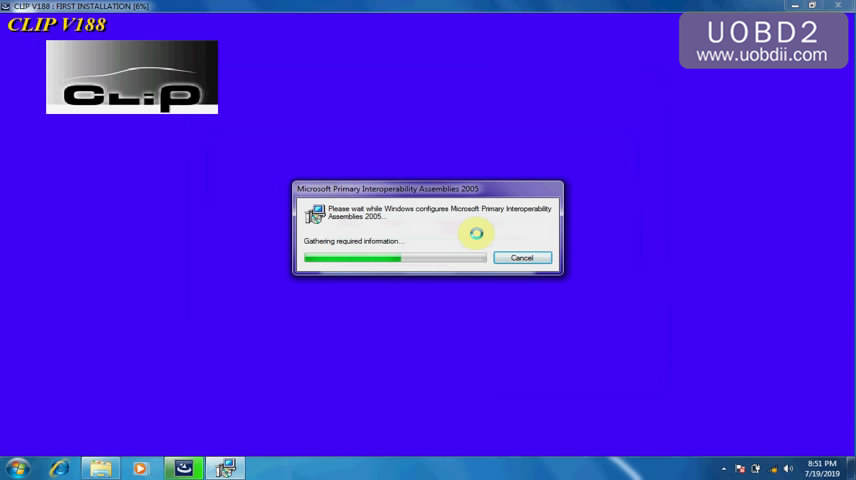Open the Windows Start menu
Image resolution: width=856 pixels, height=480 pixels.
pyautogui.click(x=18, y=467)
